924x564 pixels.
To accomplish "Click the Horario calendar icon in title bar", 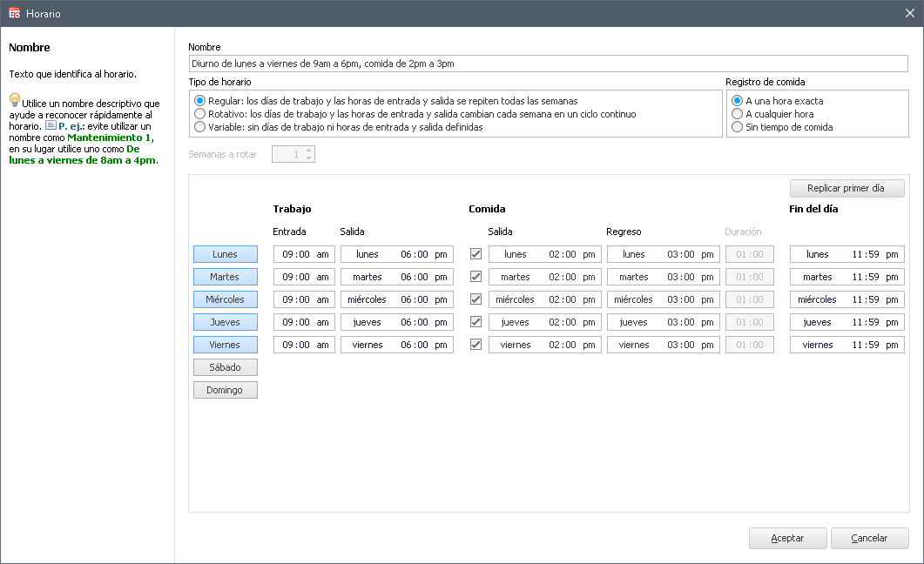I will (x=14, y=14).
